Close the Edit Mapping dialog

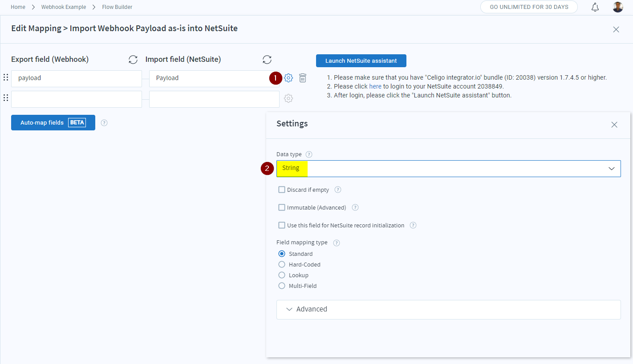pyautogui.click(x=616, y=29)
